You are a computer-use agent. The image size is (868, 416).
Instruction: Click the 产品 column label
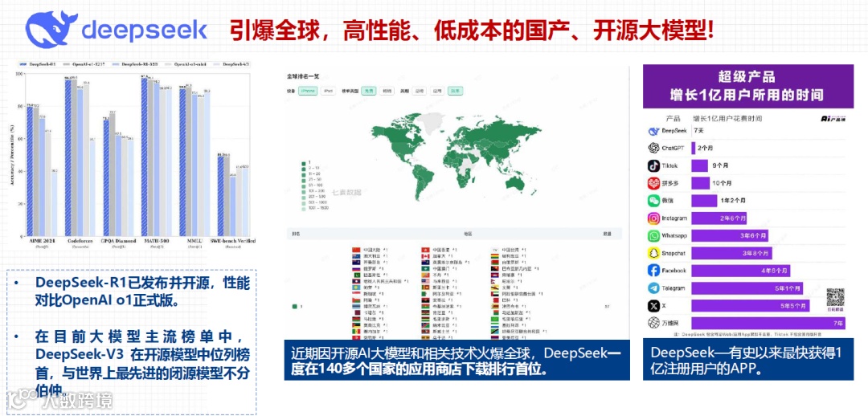[x=673, y=118]
